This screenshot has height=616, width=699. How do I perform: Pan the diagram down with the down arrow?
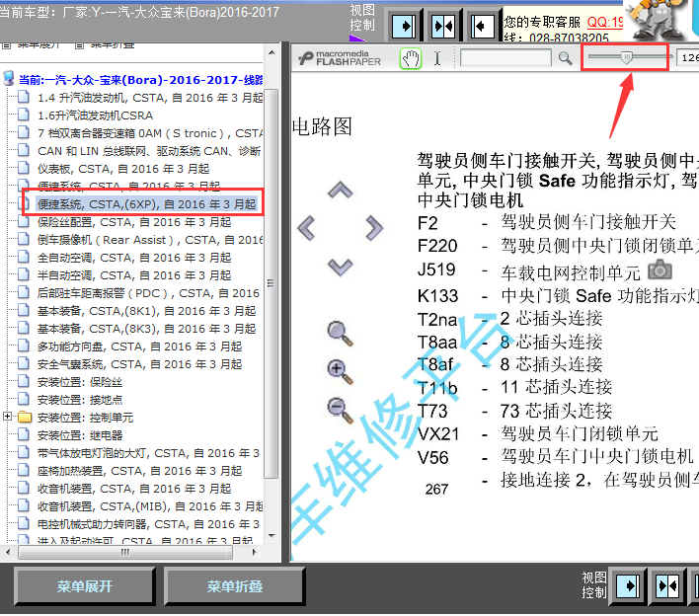pos(340,267)
